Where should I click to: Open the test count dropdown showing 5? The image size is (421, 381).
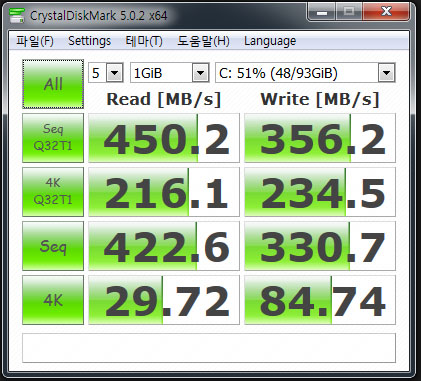point(106,73)
